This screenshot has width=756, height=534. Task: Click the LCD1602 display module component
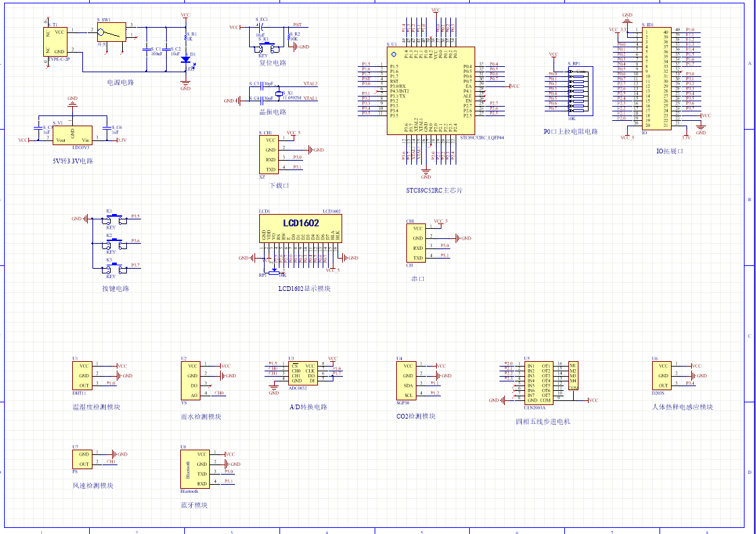[x=300, y=229]
